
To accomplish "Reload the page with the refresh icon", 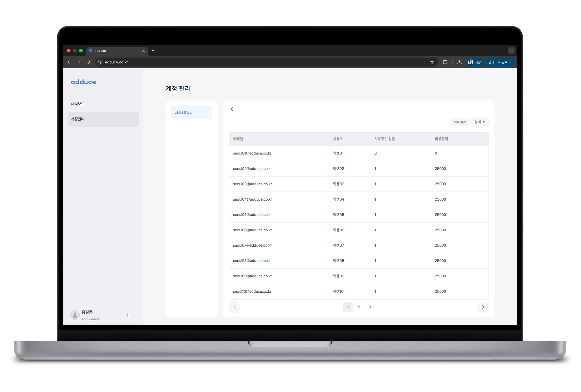I will click(x=88, y=62).
